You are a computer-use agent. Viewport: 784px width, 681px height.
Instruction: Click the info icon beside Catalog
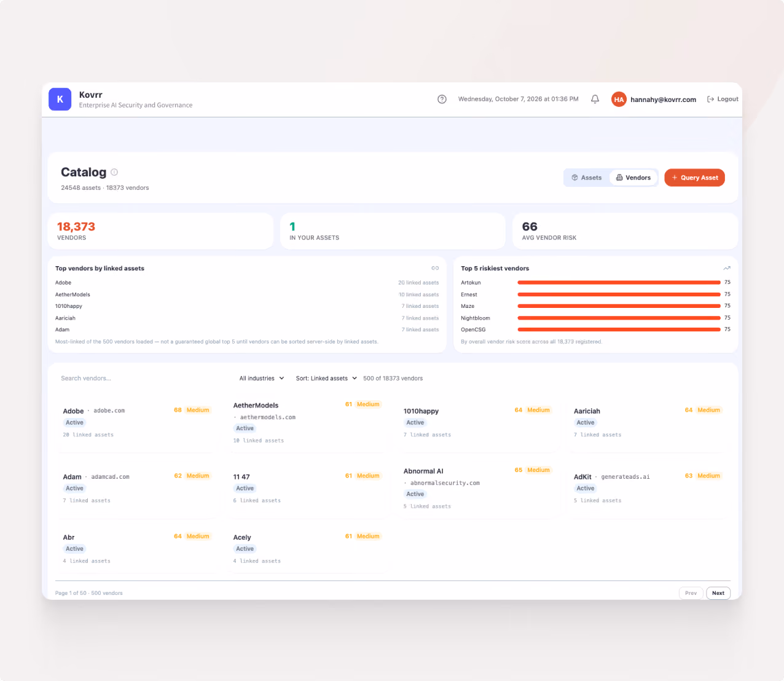click(114, 172)
